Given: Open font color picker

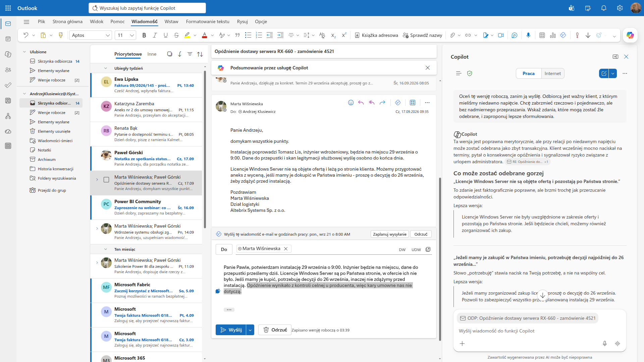Looking at the screenshot, I should point(212,36).
